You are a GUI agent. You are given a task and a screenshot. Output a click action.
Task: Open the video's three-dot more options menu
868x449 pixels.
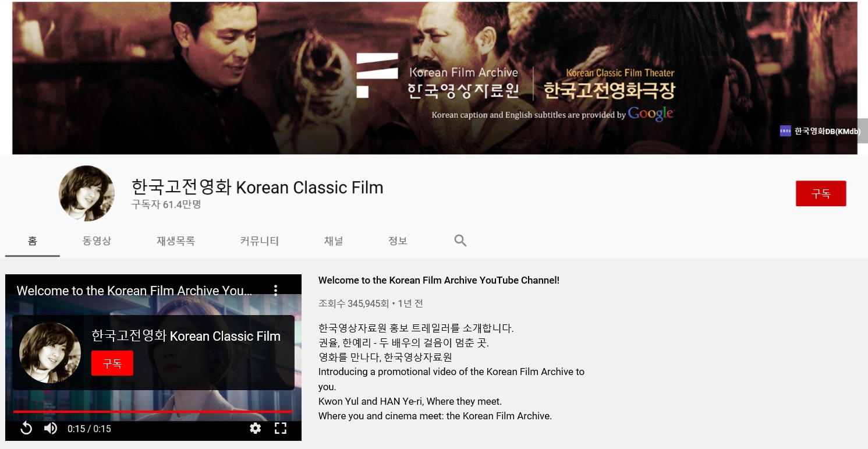pyautogui.click(x=276, y=290)
